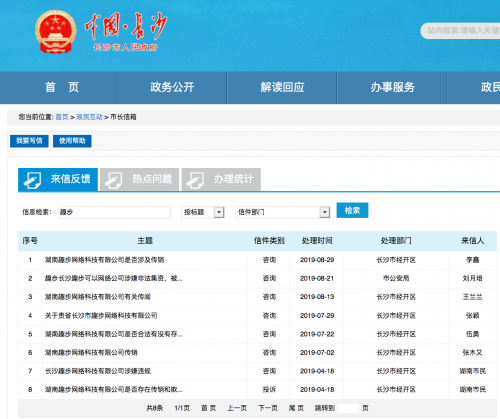Click the 使用帮助 button
Screen dimensions: 500x419
(72, 141)
